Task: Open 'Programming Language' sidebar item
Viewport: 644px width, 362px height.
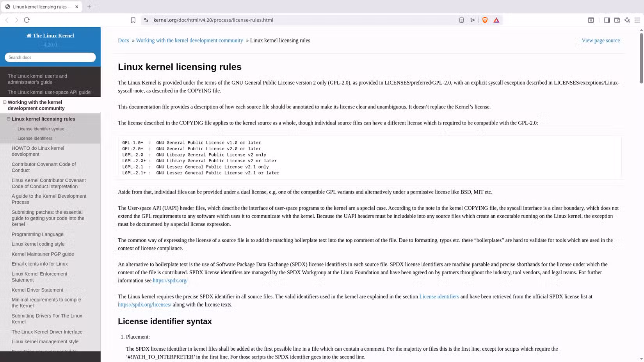Action: (37, 234)
